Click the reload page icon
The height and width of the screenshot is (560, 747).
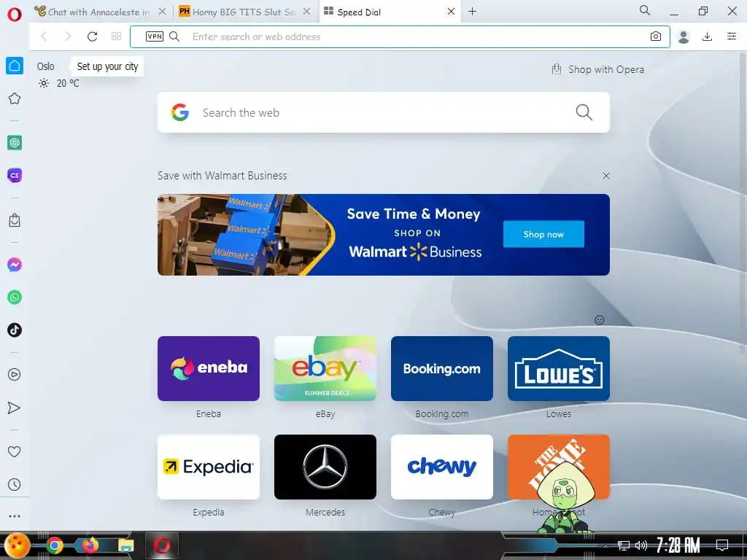coord(92,36)
